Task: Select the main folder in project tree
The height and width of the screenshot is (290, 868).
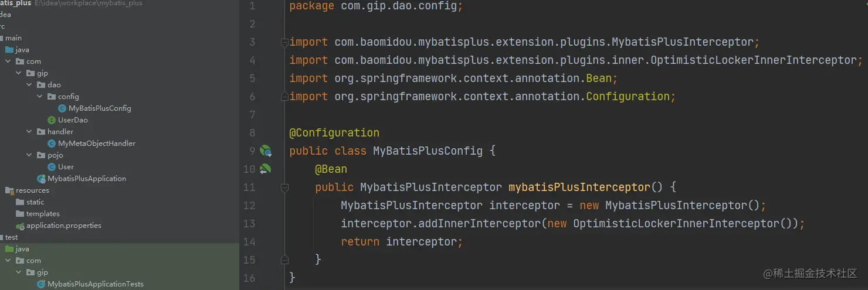Action: [x=13, y=38]
